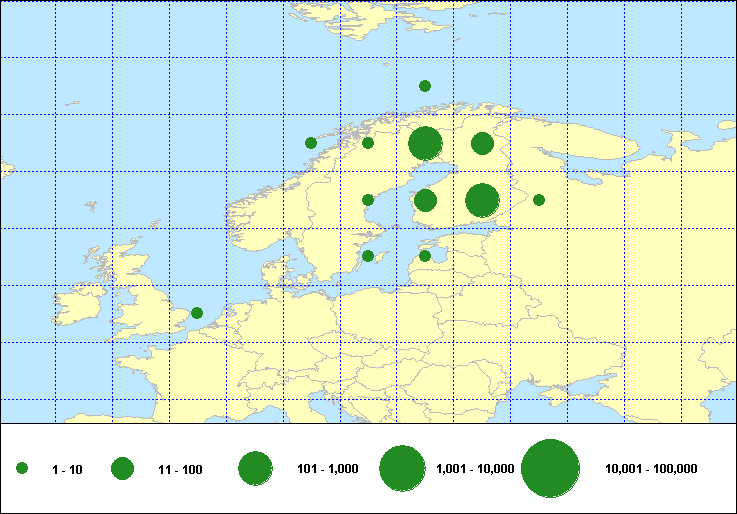Click legend circle for 1,001 - 10,000
This screenshot has width=737, height=514.
403,469
